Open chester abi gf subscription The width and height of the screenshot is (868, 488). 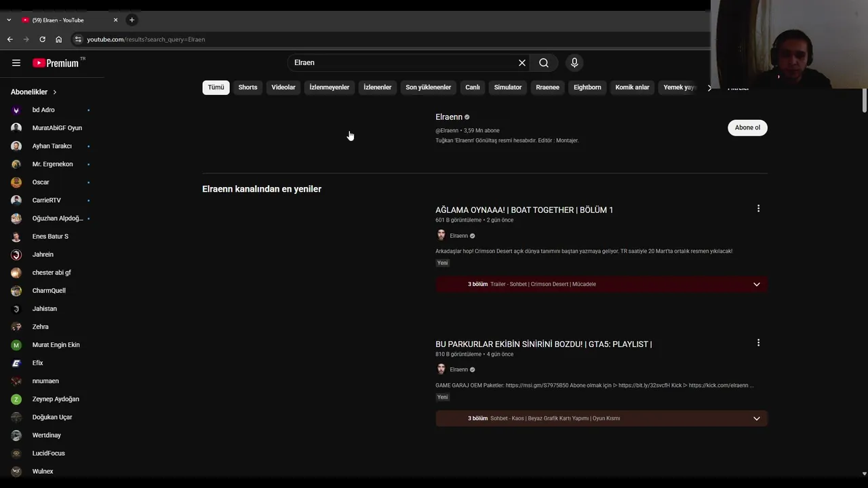51,272
